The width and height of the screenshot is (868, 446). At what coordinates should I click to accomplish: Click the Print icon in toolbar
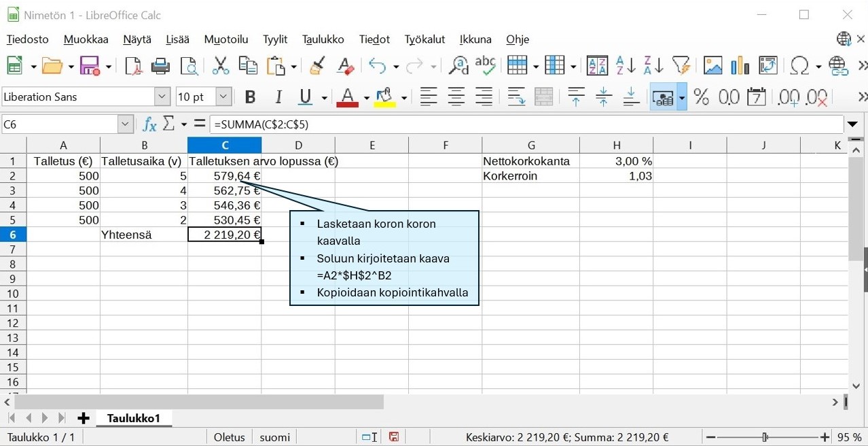[160, 66]
